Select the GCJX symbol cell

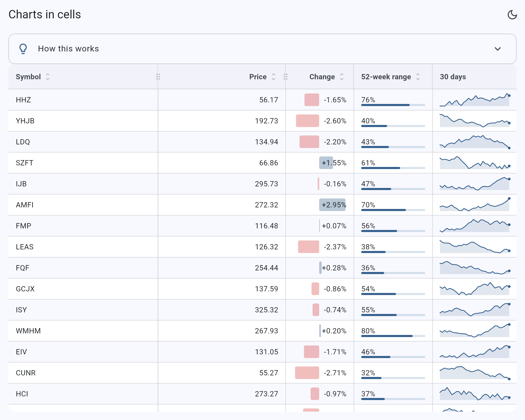(x=83, y=289)
